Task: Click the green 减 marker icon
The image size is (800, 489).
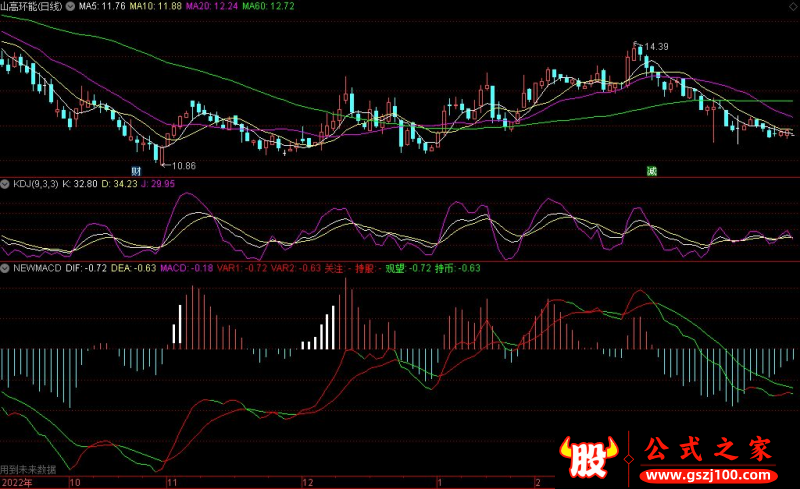Action: tap(651, 172)
